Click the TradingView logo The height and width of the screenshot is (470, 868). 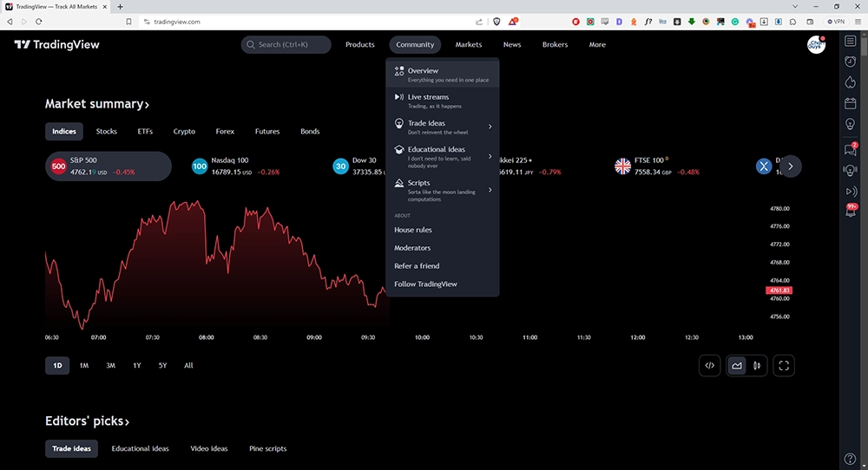pyautogui.click(x=56, y=44)
